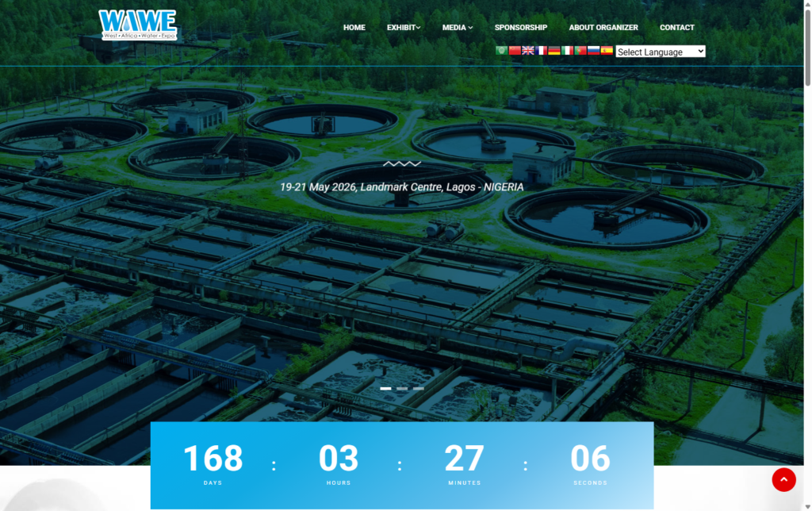
Task: Select the Chinese flag icon
Action: pos(515,51)
